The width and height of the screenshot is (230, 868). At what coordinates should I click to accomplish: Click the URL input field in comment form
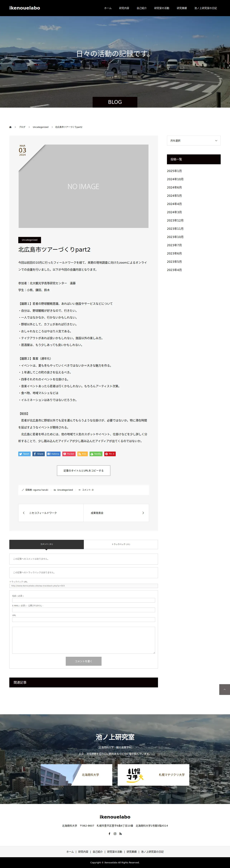click(x=83, y=620)
